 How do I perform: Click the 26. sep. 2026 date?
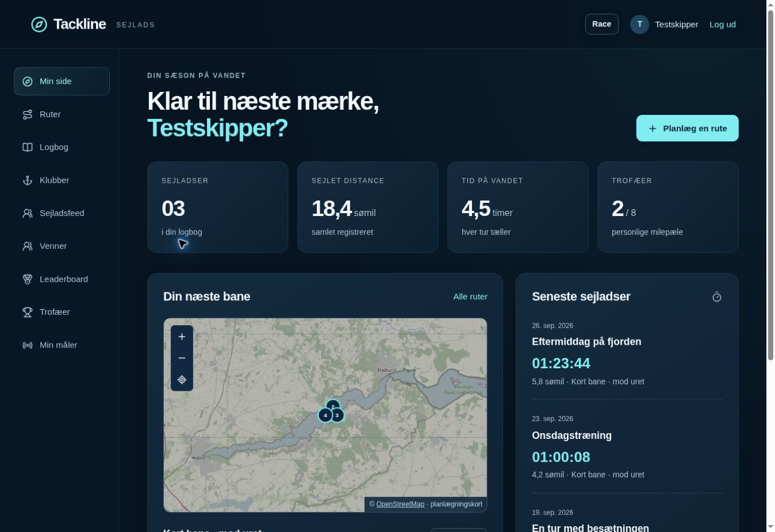tap(553, 326)
